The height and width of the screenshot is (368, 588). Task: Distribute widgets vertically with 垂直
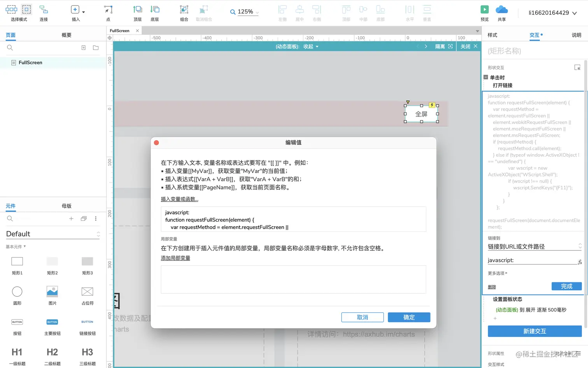(427, 13)
